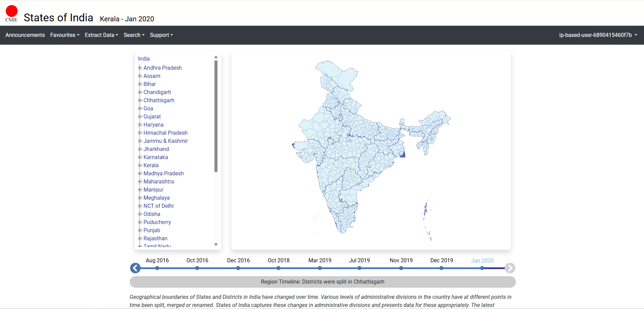Viewport: 644px width, 309px height.
Task: Open the Search dropdown
Action: tap(134, 35)
